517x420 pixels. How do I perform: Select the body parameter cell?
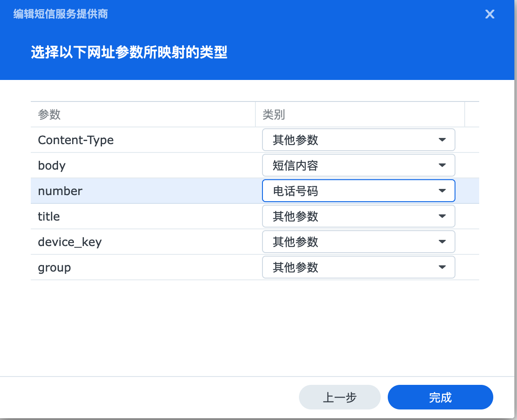[143, 165]
